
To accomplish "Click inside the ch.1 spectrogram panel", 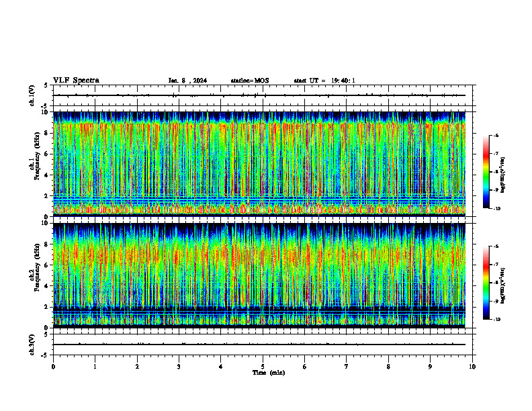I will (259, 164).
